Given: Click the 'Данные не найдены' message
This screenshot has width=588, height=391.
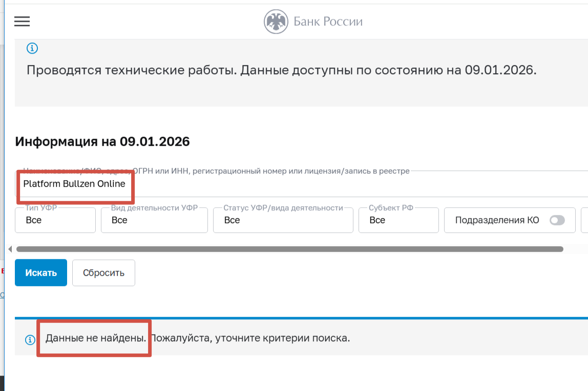Looking at the screenshot, I should pos(96,338).
